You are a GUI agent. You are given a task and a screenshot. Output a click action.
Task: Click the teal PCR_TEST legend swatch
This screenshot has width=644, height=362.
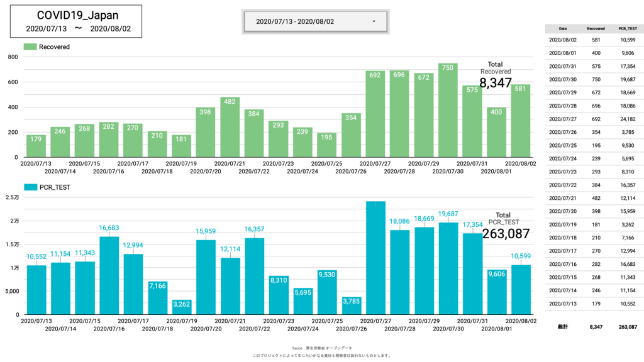[x=30, y=187]
